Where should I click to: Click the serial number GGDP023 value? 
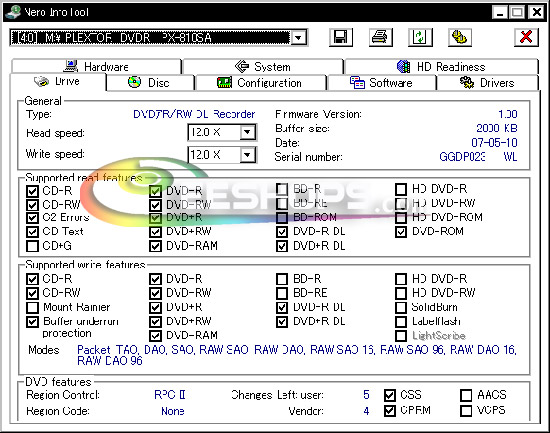(x=478, y=156)
